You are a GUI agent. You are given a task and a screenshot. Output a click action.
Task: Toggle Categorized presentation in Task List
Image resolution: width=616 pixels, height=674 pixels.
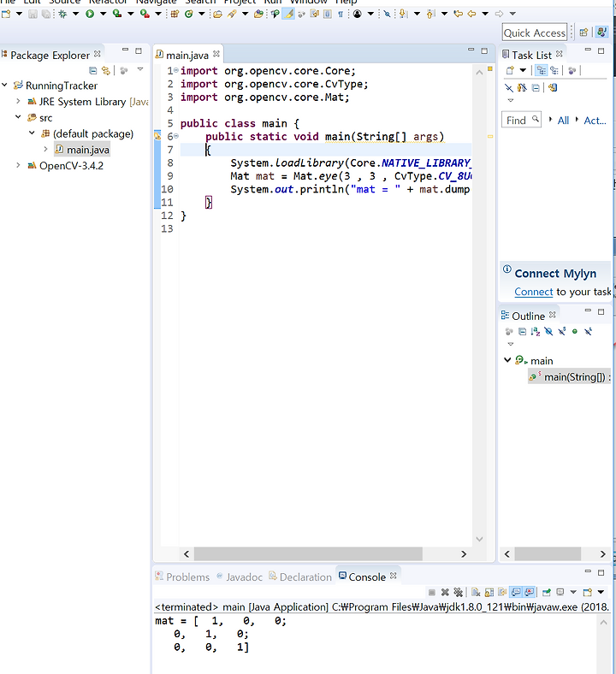542,70
